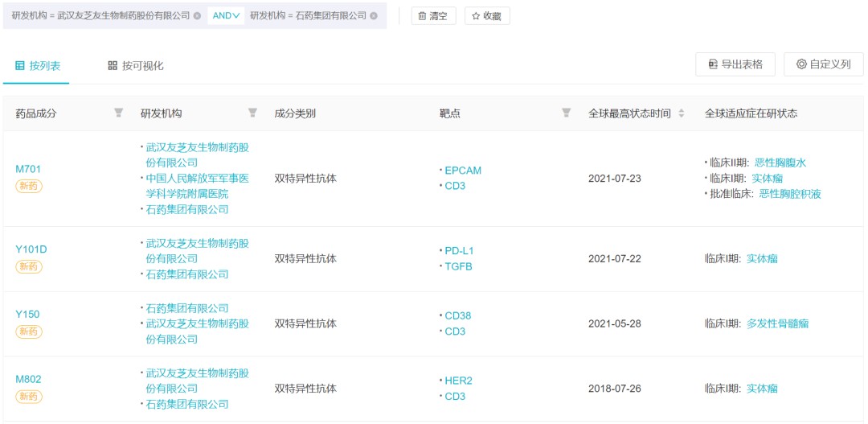868x424 pixels.
Task: Open 实体瘤 indication in M802 row
Action: tap(762, 389)
